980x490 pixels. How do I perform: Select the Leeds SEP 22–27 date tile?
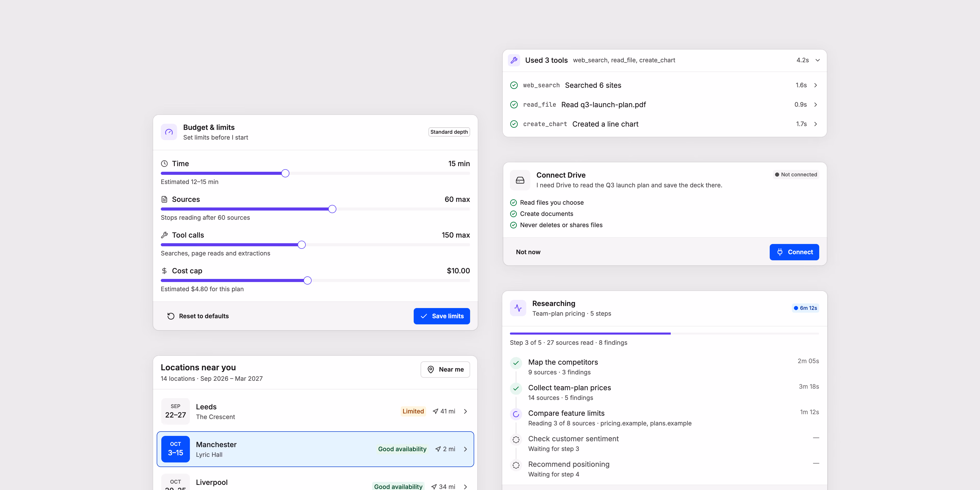pos(175,411)
